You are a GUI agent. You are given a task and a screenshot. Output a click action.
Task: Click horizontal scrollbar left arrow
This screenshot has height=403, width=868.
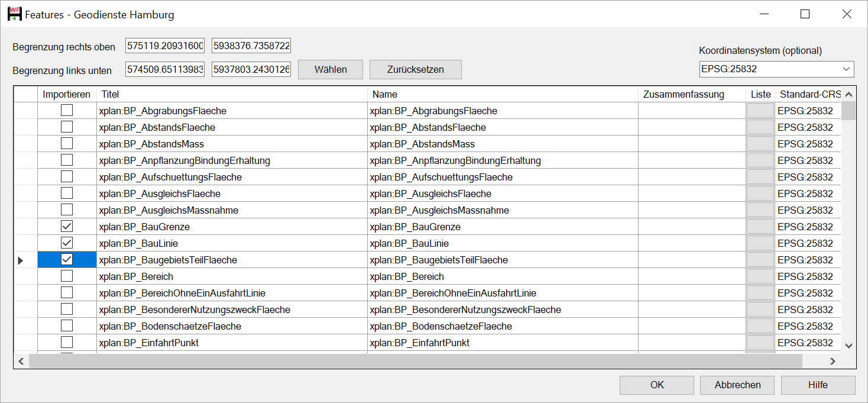pyautogui.click(x=21, y=361)
